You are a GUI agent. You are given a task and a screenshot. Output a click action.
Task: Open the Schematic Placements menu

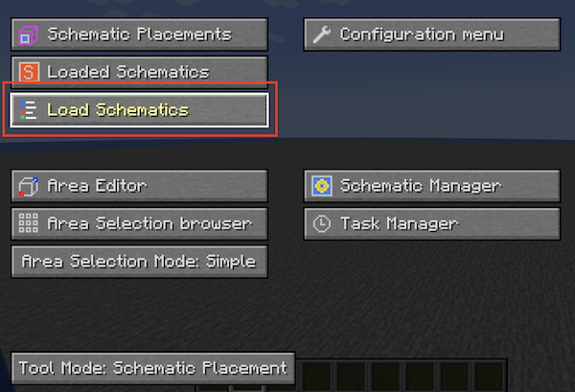click(x=139, y=35)
